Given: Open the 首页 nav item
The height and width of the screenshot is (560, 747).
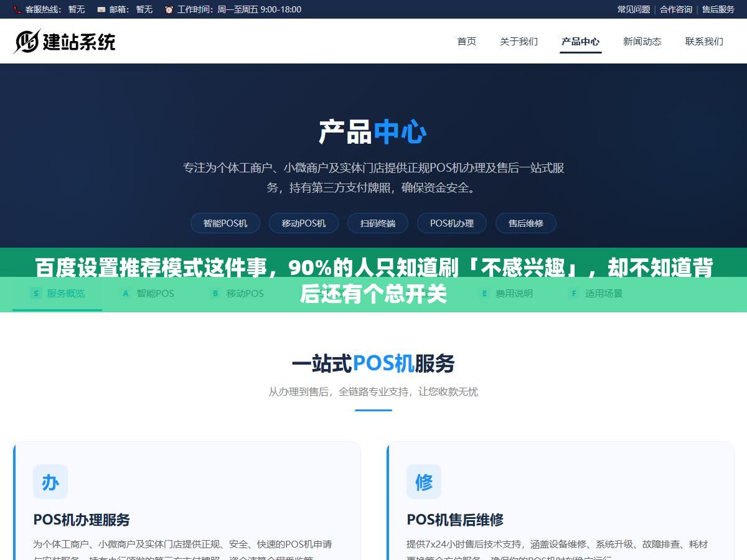Looking at the screenshot, I should [x=467, y=42].
